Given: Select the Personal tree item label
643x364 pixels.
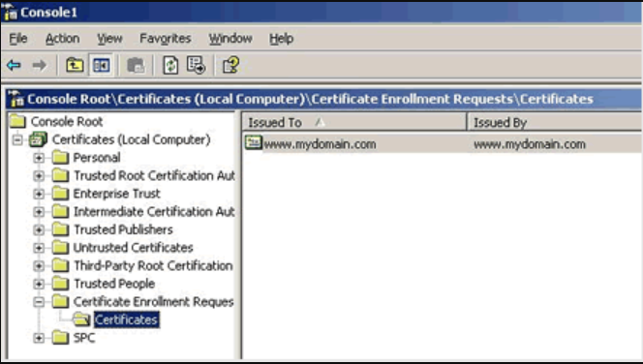Looking at the screenshot, I should click(x=97, y=158).
